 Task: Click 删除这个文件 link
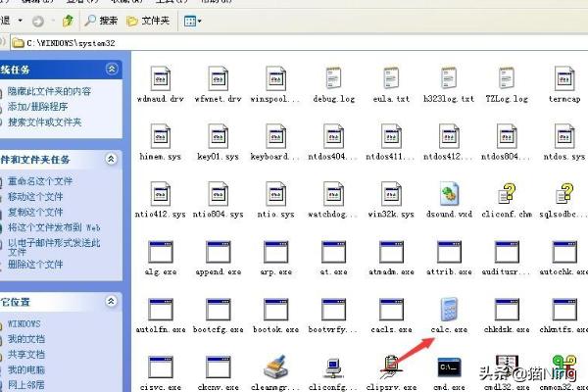35,265
